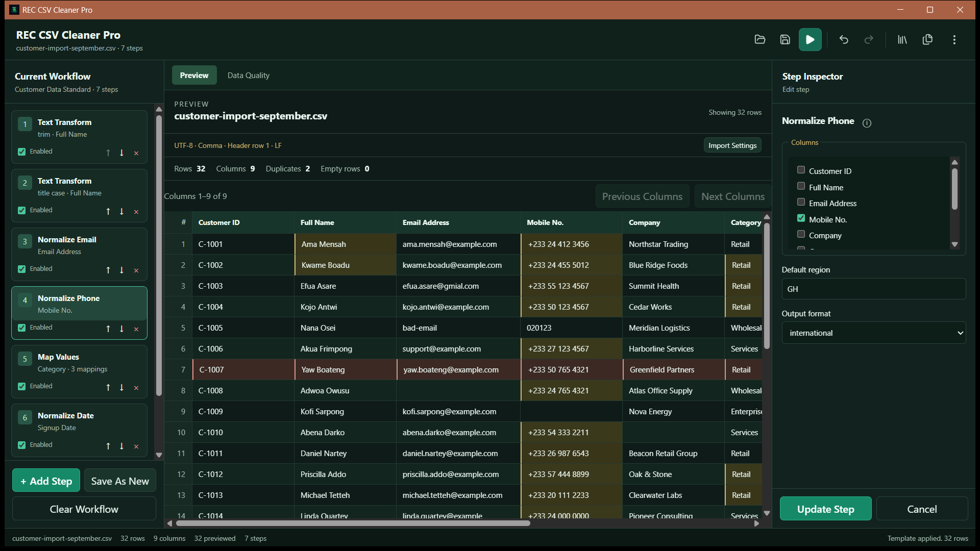
Task: Disable step 1 Text Transform Enabled checkbox
Action: tap(22, 152)
